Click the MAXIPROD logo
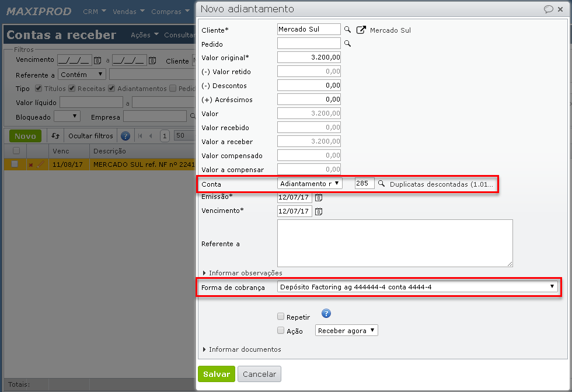 click(39, 11)
